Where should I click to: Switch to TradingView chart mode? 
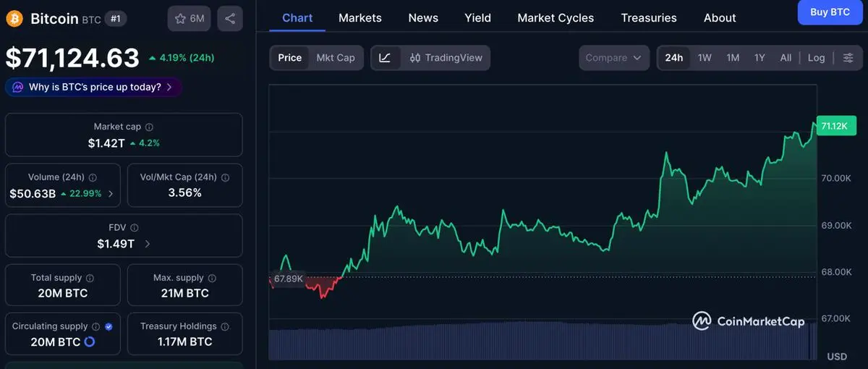point(446,58)
